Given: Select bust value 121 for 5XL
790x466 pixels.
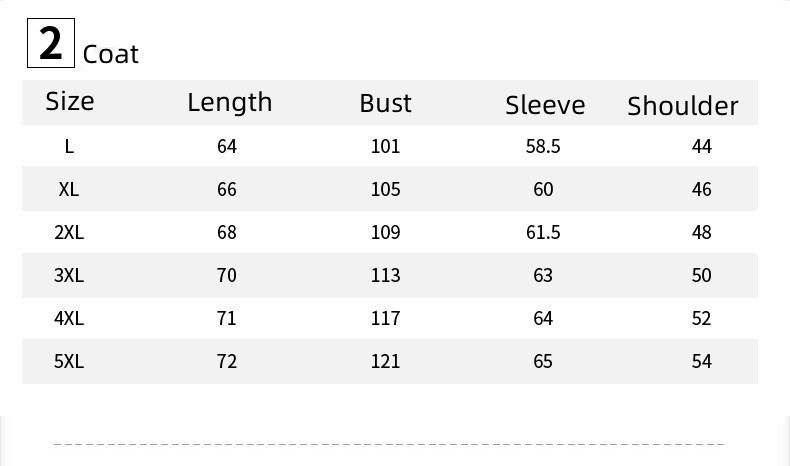Looking at the screenshot, I should (x=385, y=361).
